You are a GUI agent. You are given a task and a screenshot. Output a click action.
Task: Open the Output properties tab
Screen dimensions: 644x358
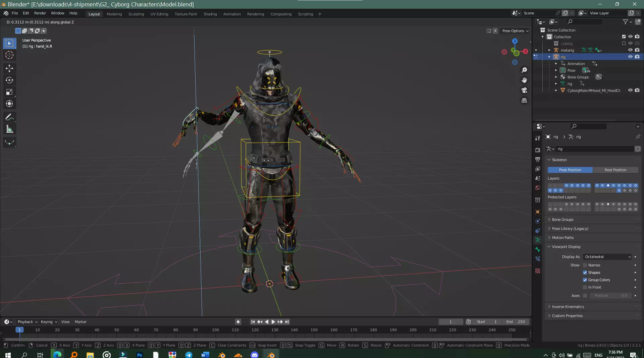click(538, 159)
